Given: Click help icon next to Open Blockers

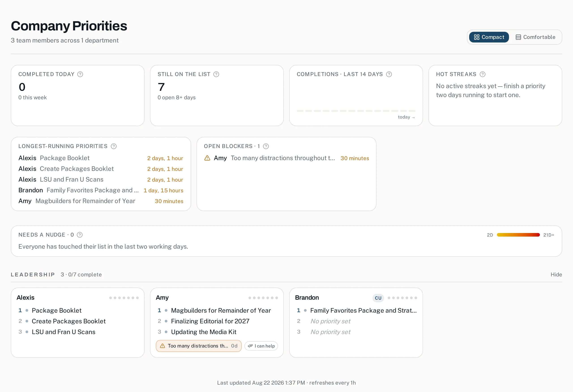Looking at the screenshot, I should 266,146.
